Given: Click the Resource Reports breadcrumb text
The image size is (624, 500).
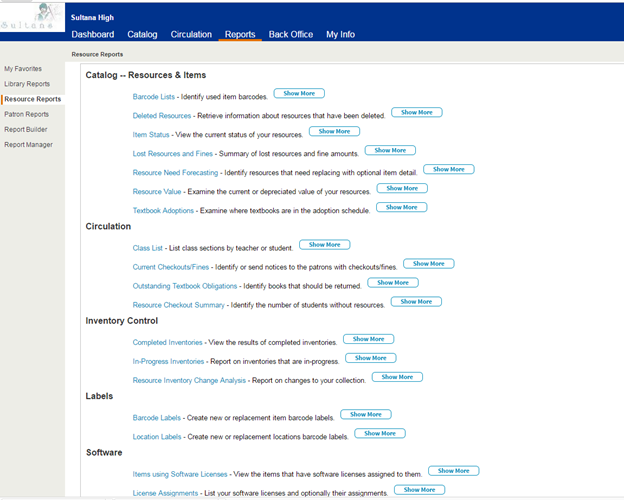Looking at the screenshot, I should point(97,55).
